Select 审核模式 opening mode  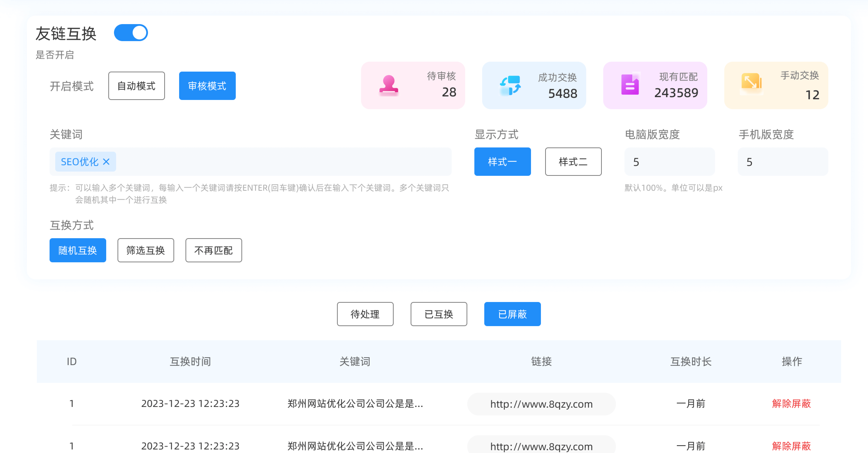207,86
